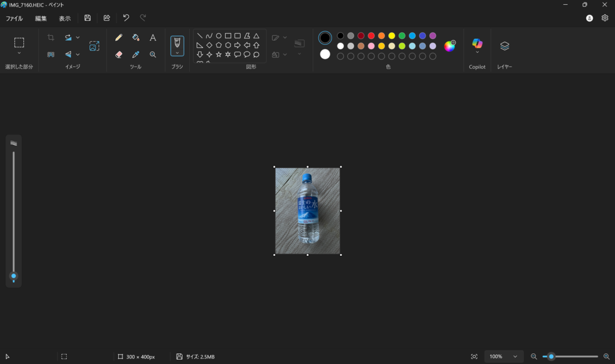Screen dimensions: 615x364
Task: Select the Five-point star shape
Action: click(x=219, y=55)
